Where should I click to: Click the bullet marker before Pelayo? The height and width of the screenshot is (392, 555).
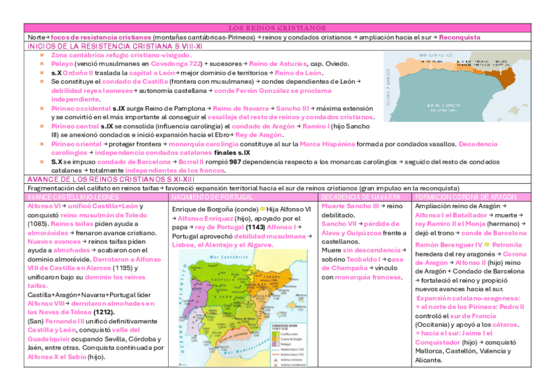(41, 64)
